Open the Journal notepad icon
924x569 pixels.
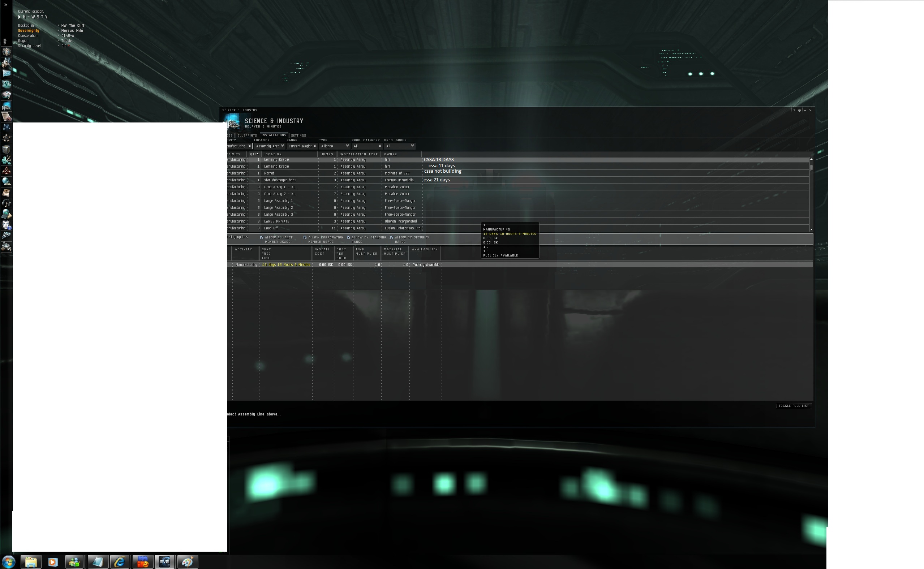(7, 193)
